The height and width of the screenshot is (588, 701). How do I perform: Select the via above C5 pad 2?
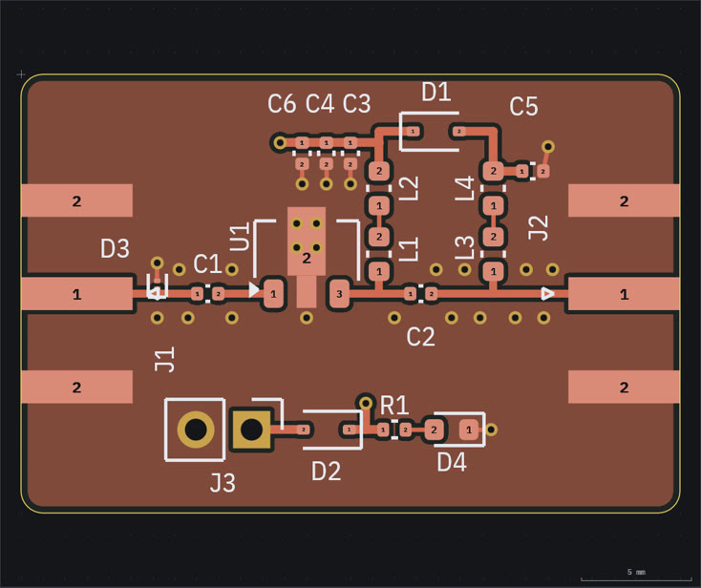pyautogui.click(x=548, y=147)
